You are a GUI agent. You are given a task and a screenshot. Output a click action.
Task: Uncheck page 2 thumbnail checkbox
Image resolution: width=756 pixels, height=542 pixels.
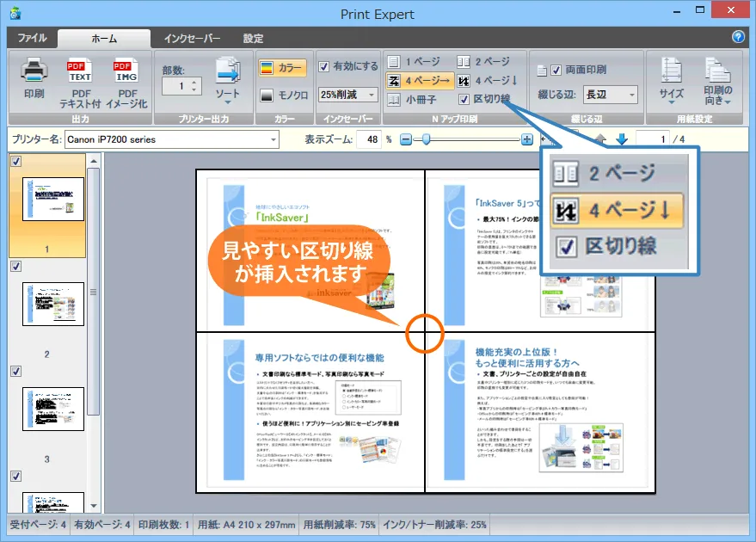pyautogui.click(x=15, y=266)
